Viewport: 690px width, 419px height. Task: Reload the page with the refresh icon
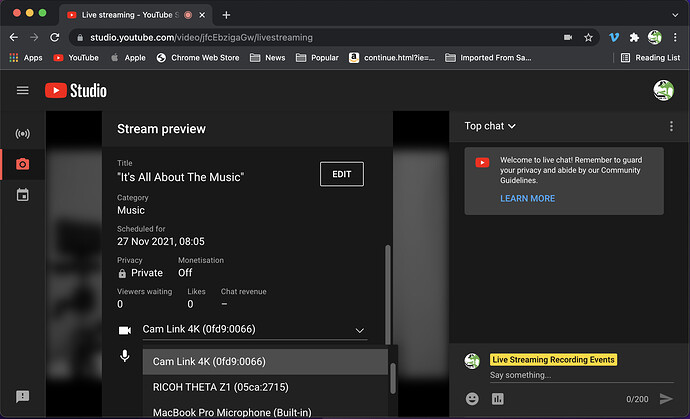55,37
